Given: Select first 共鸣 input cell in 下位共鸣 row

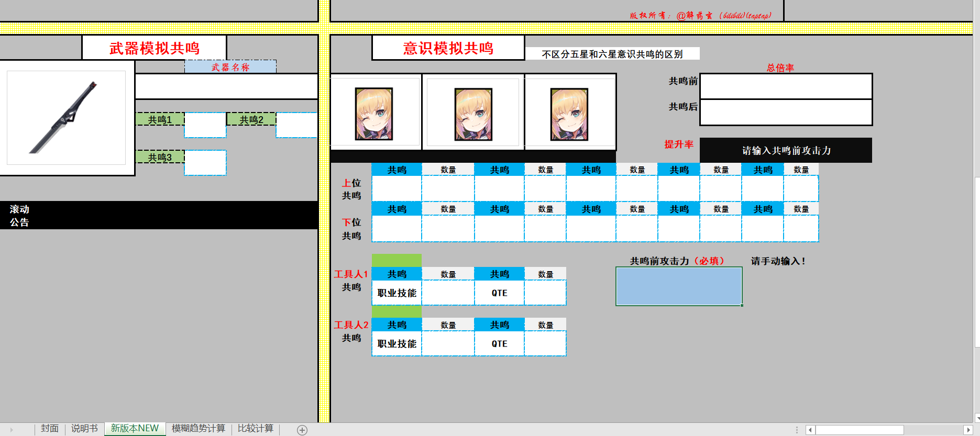Looking at the screenshot, I should coord(397,228).
